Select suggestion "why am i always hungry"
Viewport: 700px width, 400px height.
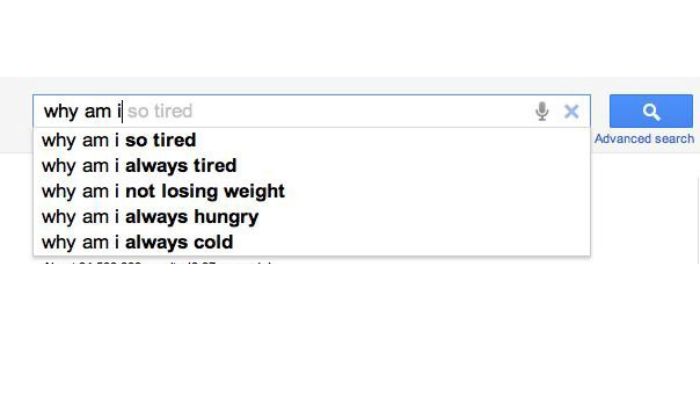150,216
